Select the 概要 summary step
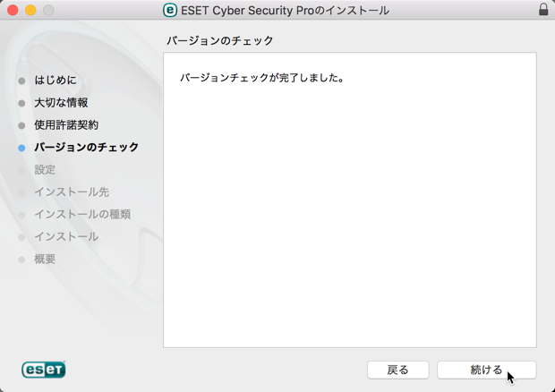The width and height of the screenshot is (555, 392). (45, 260)
